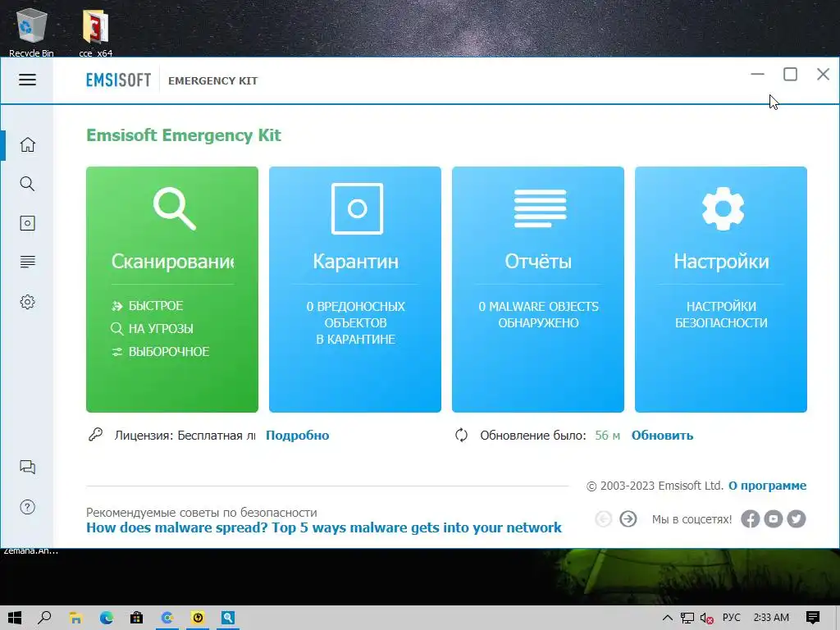Open the hamburger menu
840x630 pixels.
pos(27,80)
